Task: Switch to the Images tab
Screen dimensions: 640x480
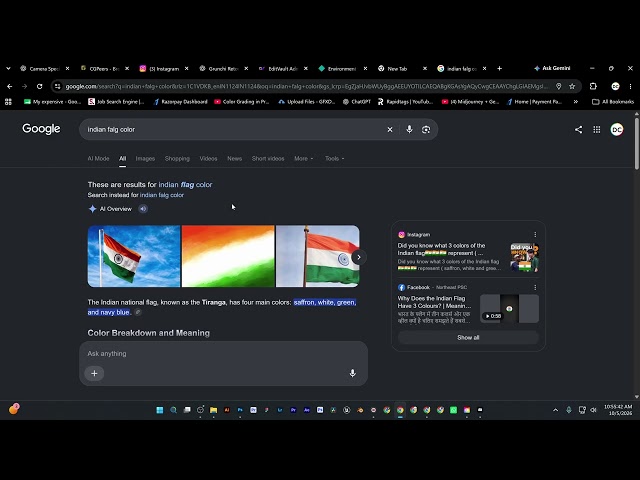Action: (x=145, y=158)
